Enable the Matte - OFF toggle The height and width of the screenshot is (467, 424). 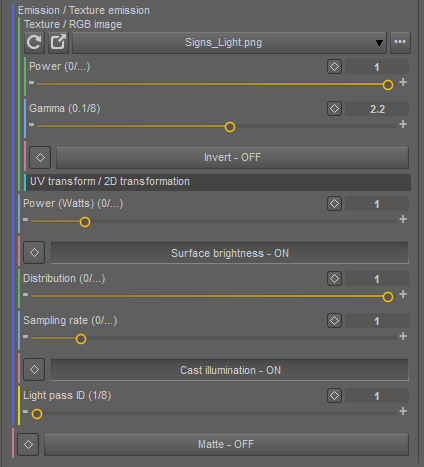226,444
